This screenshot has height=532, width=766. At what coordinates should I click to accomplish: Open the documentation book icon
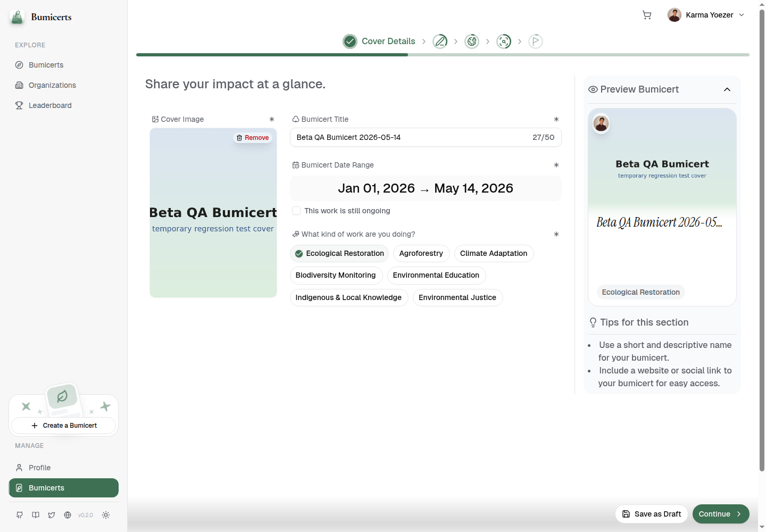tap(36, 515)
